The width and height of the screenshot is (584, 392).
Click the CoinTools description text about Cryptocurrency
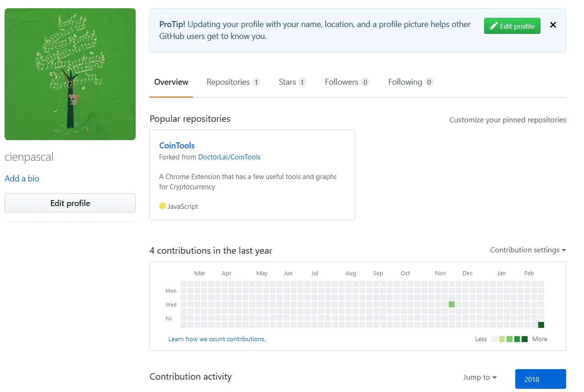click(248, 182)
